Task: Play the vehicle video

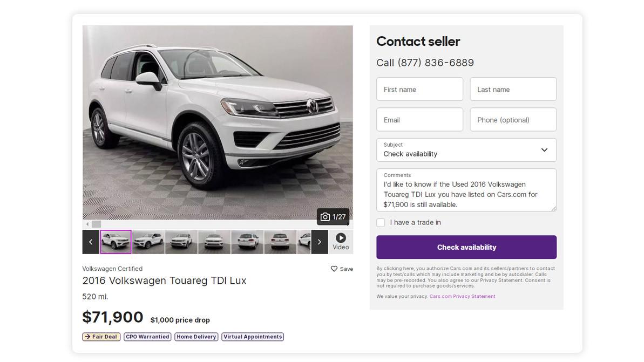Action: point(341,241)
